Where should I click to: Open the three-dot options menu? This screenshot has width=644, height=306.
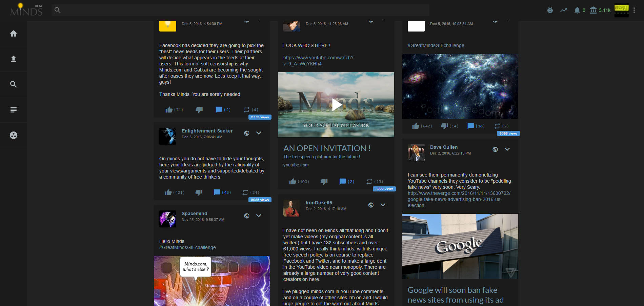[634, 10]
